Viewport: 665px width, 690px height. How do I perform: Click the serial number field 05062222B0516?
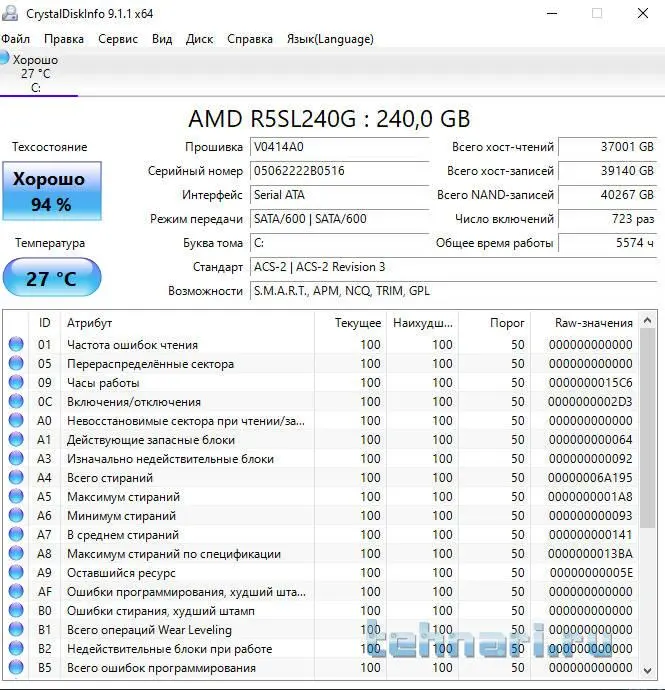[340, 171]
